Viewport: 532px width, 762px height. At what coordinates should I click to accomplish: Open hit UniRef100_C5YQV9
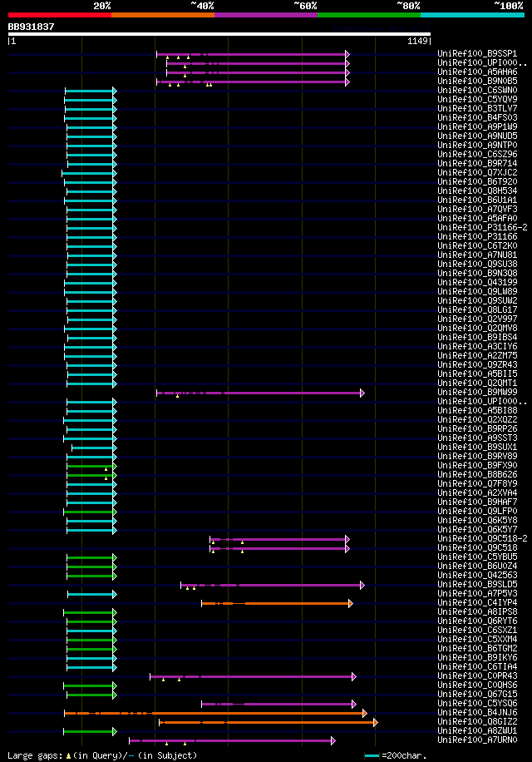tap(477, 99)
